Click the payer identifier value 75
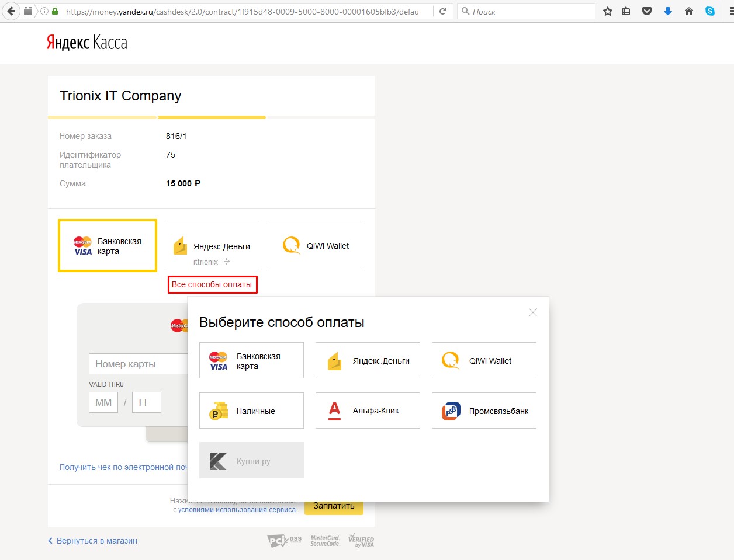Viewport: 734px width, 560px height. pyautogui.click(x=171, y=155)
